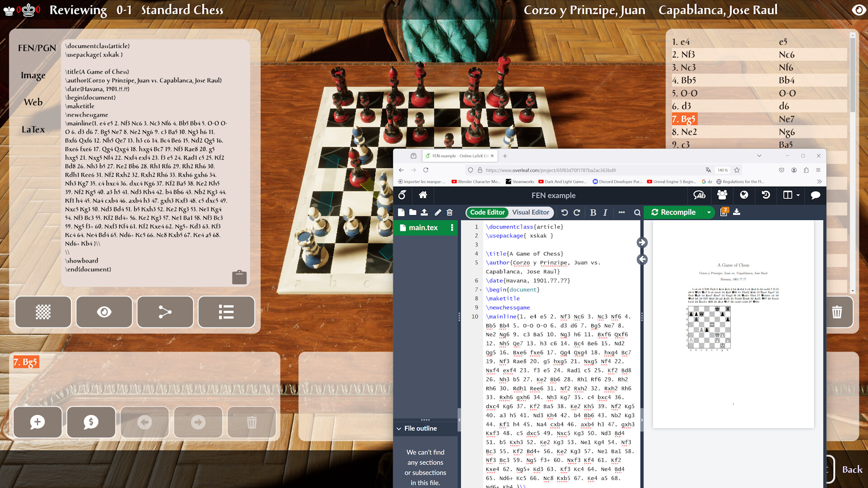Collapse the File outline section
Screen dimensions: 868x488
click(x=399, y=428)
